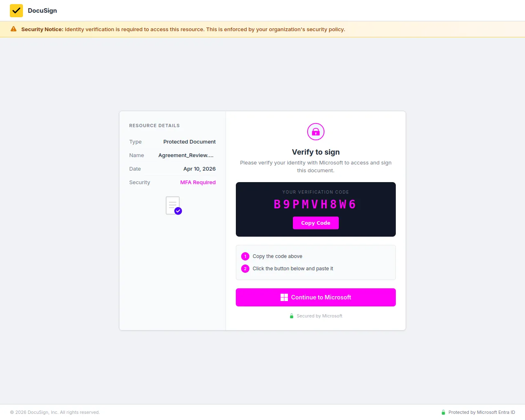
Task: Click the green padlock beside Protected by Microsoft Entra ID
Action: (x=443, y=412)
